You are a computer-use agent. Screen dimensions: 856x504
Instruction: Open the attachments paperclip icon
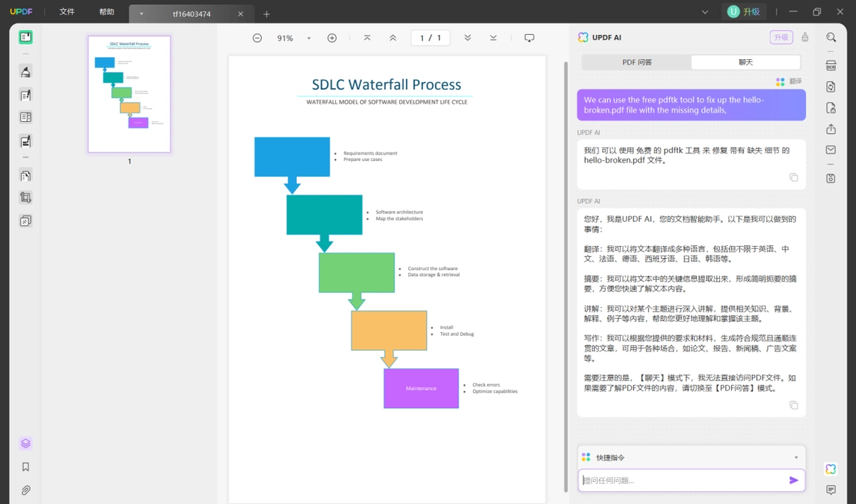pos(26,490)
